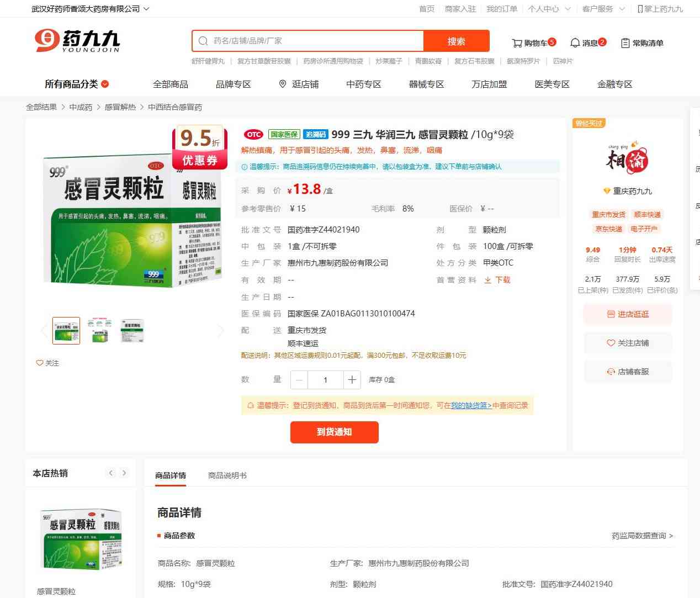The width and height of the screenshot is (700, 598).
Task: Toggle 关注店铺 to follow the store
Action: click(x=628, y=343)
